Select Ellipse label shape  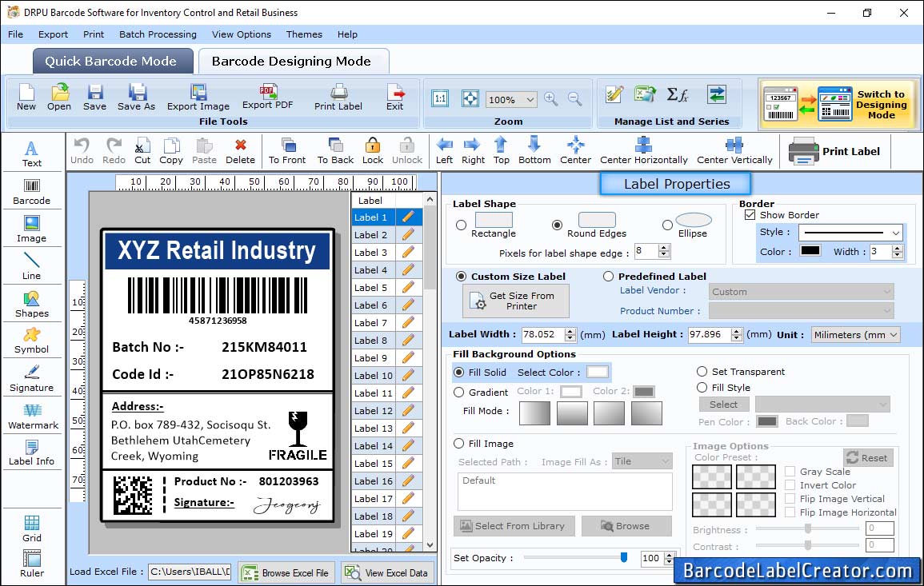click(x=667, y=225)
